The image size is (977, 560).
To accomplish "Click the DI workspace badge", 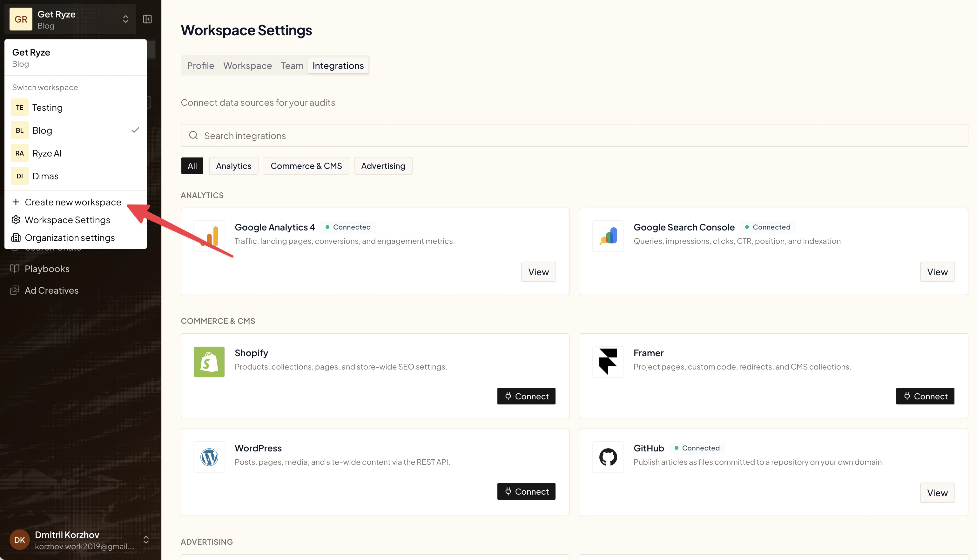I will click(20, 176).
